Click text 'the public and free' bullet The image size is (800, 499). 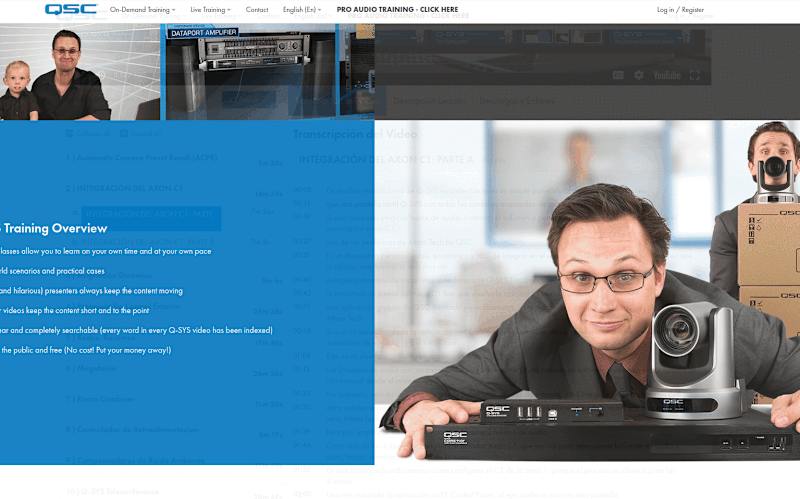pyautogui.click(x=86, y=350)
